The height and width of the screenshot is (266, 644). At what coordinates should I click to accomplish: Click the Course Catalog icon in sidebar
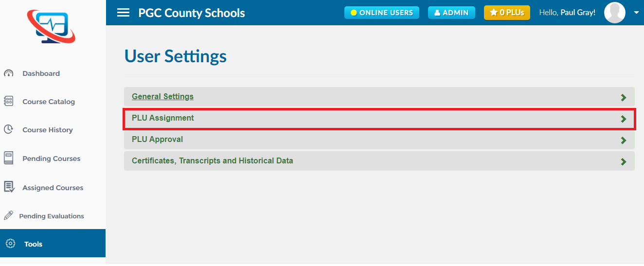click(x=8, y=101)
